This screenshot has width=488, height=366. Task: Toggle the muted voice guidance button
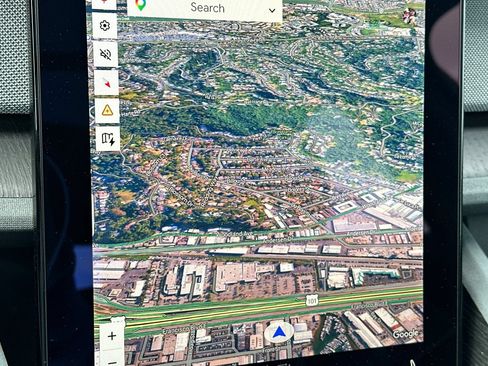coord(106,54)
